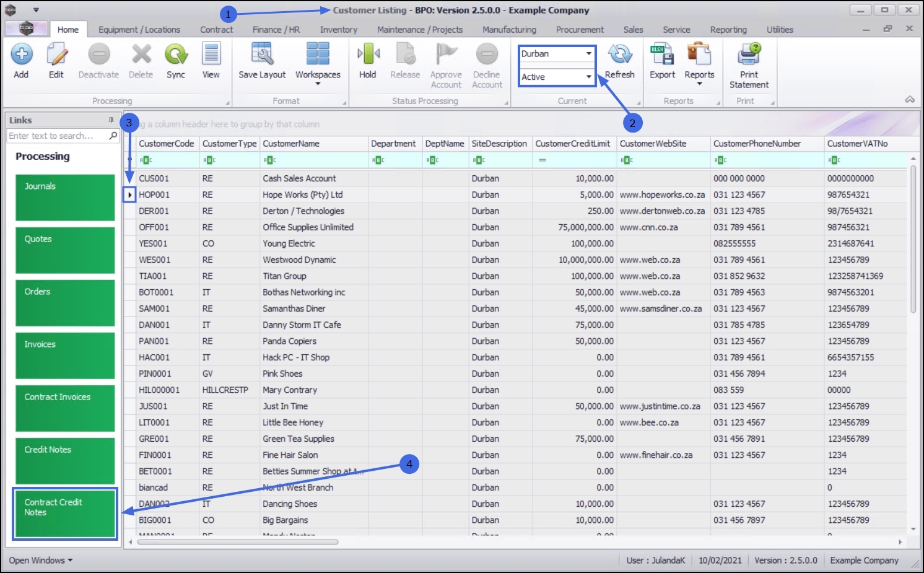
Task: Click the View icon in ribbon
Action: [x=211, y=55]
